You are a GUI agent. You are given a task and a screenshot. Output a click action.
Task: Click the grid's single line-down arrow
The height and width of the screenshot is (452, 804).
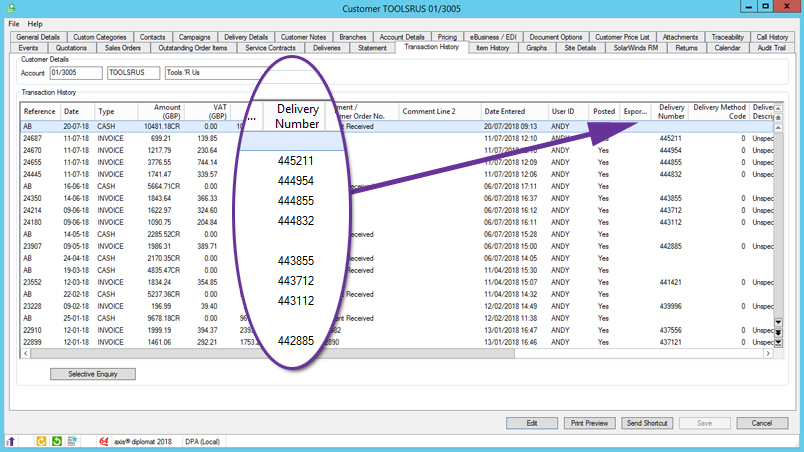(x=778, y=322)
